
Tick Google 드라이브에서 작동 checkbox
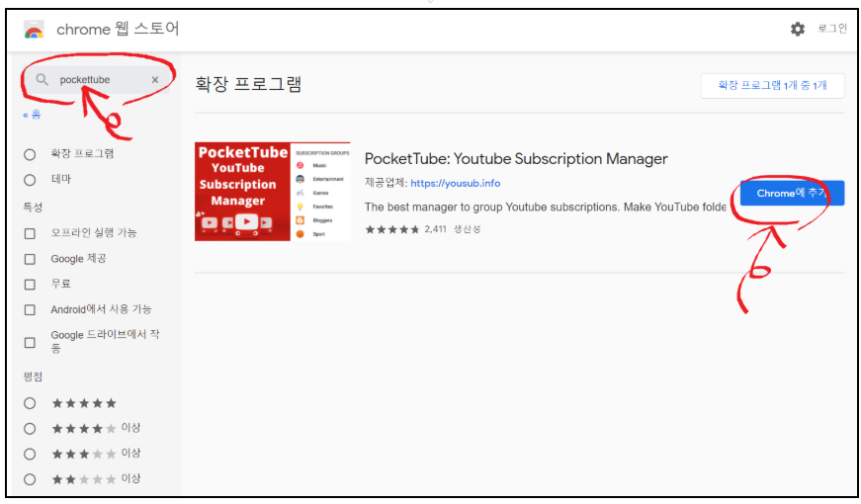(x=30, y=343)
